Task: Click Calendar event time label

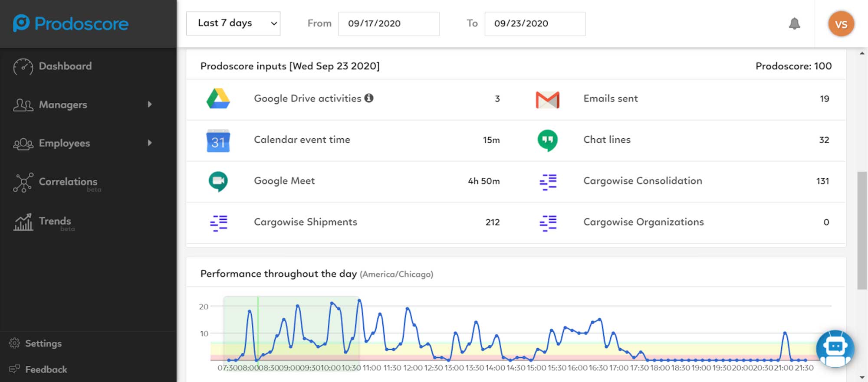Action: click(302, 140)
